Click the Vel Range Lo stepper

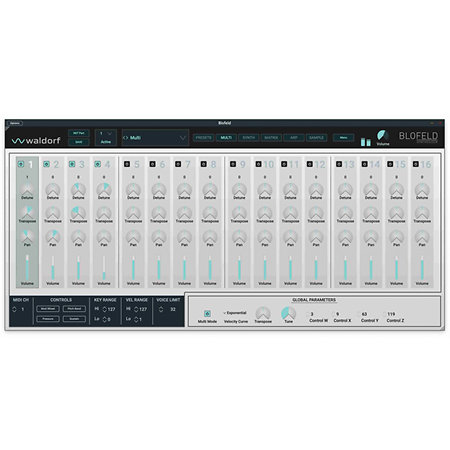click(x=136, y=319)
